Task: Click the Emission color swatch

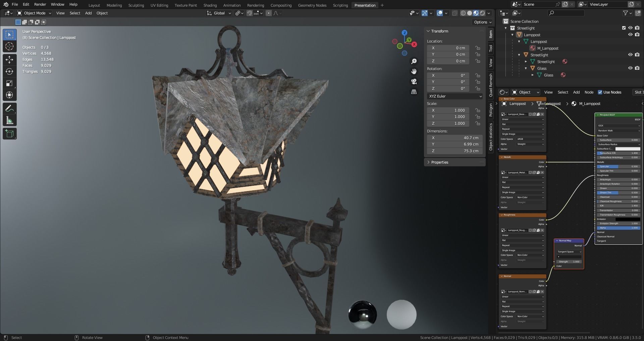Action: click(x=628, y=219)
